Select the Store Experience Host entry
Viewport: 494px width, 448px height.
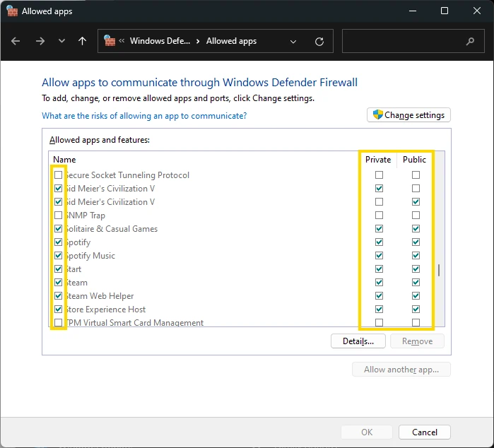tap(106, 310)
